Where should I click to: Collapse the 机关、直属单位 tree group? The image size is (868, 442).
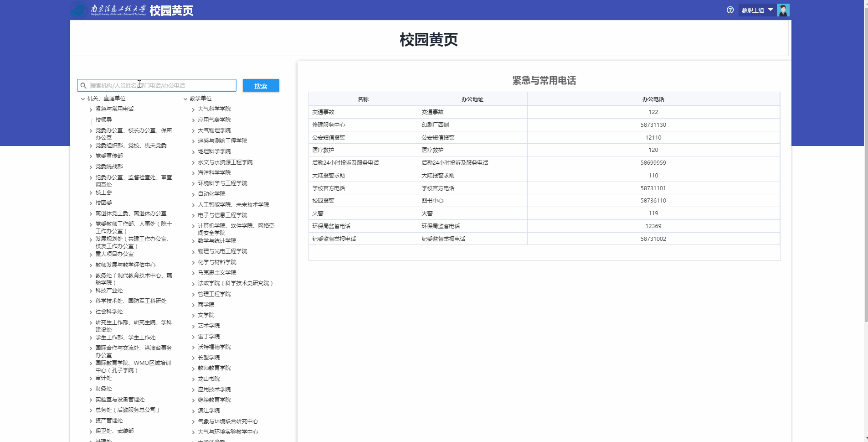click(x=82, y=99)
